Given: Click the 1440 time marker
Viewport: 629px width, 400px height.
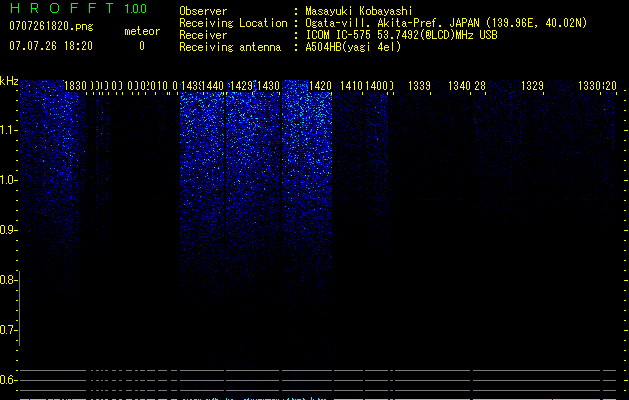Looking at the screenshot, I should click(213, 86).
